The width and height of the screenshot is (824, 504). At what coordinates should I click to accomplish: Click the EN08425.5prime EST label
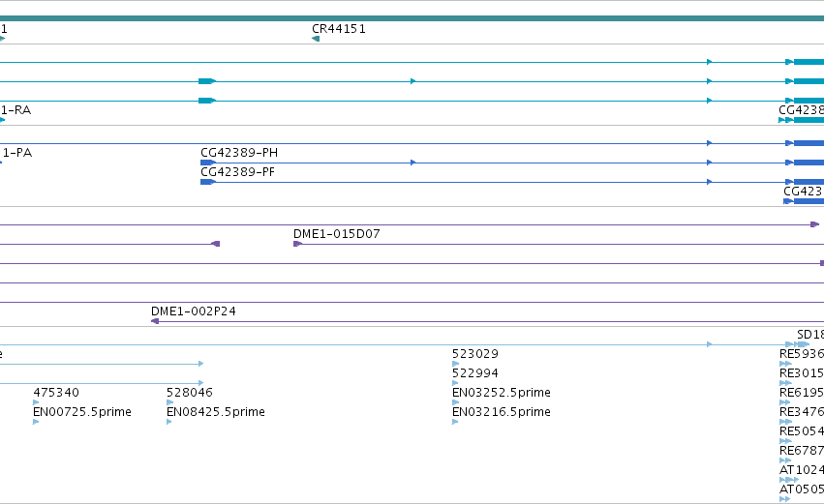coord(216,412)
